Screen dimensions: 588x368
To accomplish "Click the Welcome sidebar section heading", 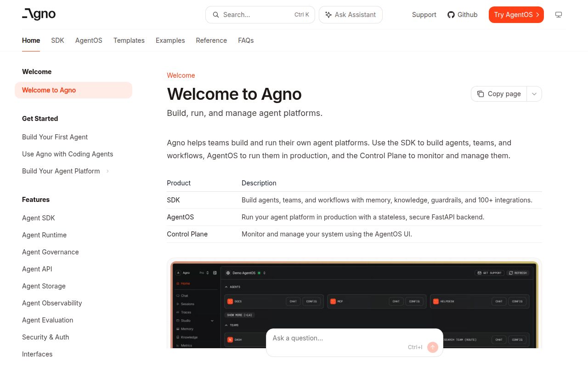I will (x=37, y=72).
